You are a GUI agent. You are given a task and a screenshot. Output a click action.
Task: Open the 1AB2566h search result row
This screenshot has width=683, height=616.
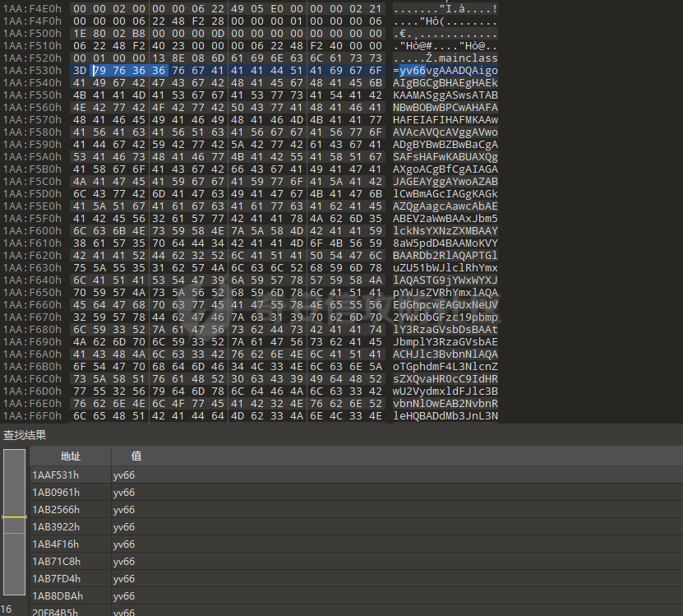tap(56, 510)
